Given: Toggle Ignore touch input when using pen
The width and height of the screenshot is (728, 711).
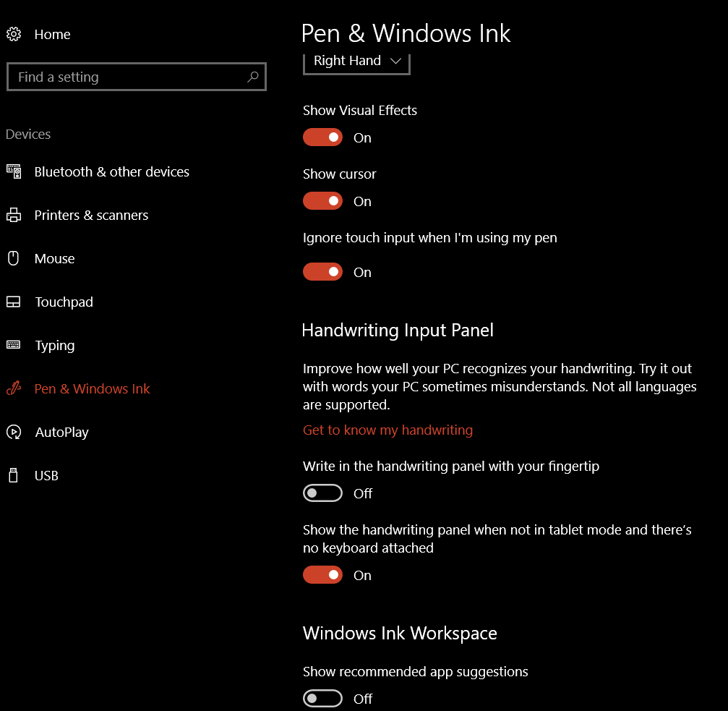Looking at the screenshot, I should [322, 272].
